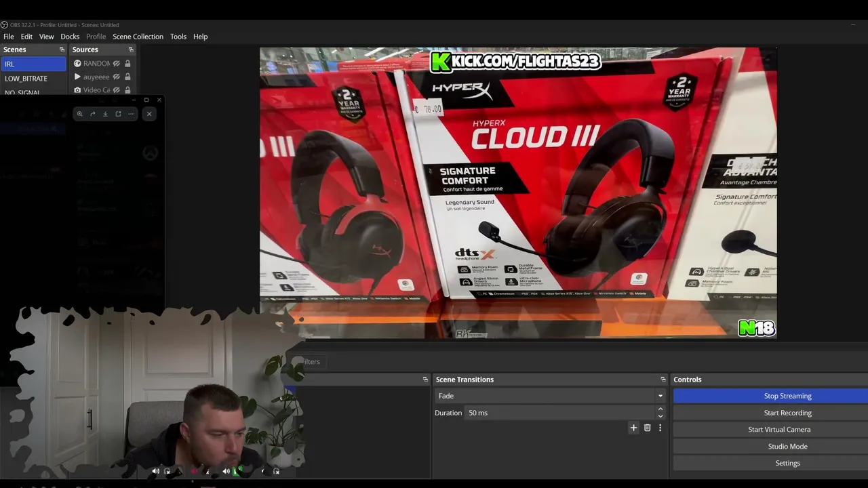Image resolution: width=868 pixels, height=488 pixels.
Task: Open OBS Settings
Action: coord(787,463)
